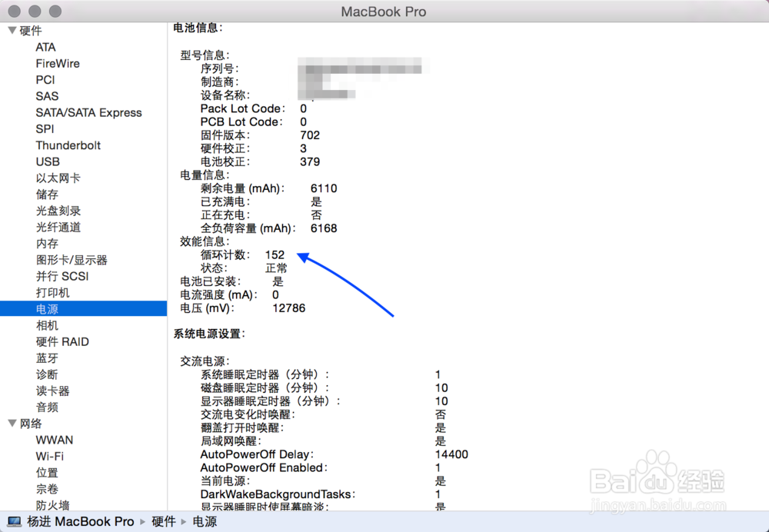Select 宗卷 under 网络

tap(47, 489)
